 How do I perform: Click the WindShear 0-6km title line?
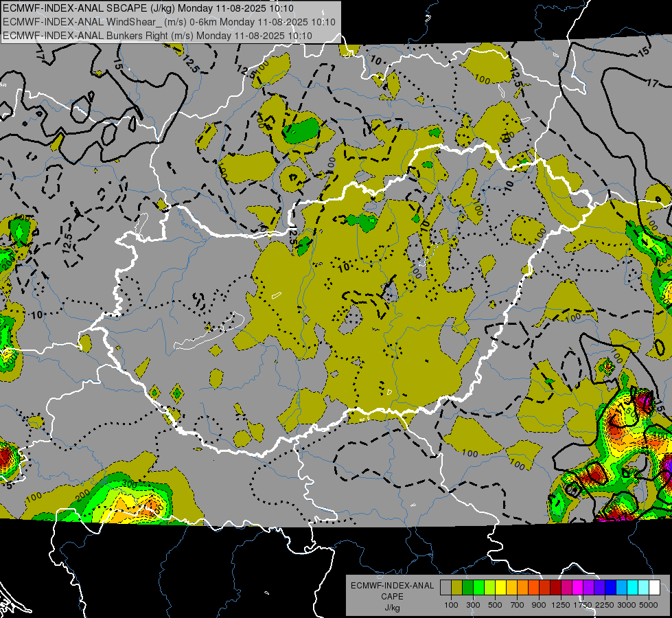(x=170, y=22)
